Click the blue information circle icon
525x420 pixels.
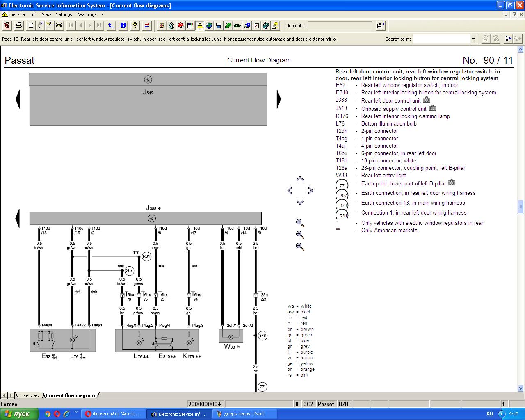[123, 25]
